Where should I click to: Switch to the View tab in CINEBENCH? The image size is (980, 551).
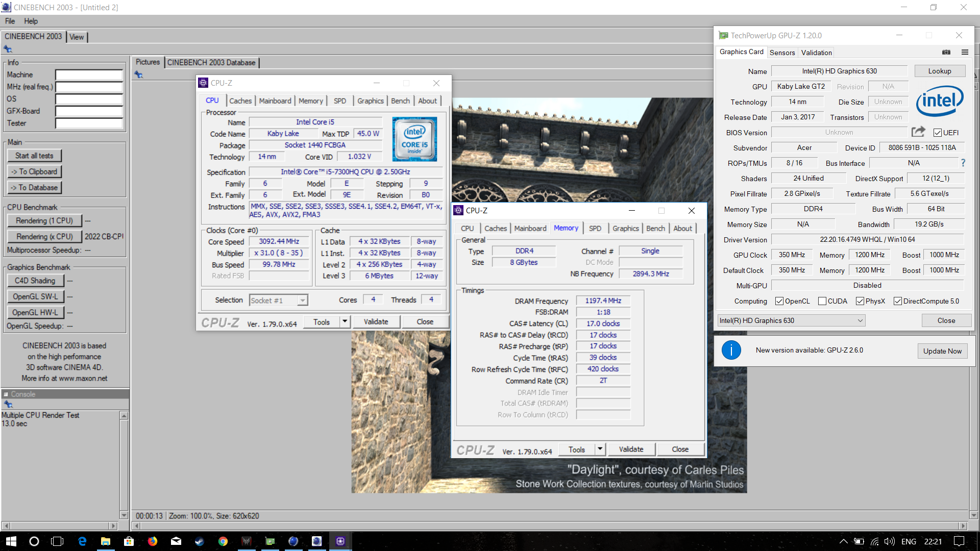pyautogui.click(x=77, y=37)
